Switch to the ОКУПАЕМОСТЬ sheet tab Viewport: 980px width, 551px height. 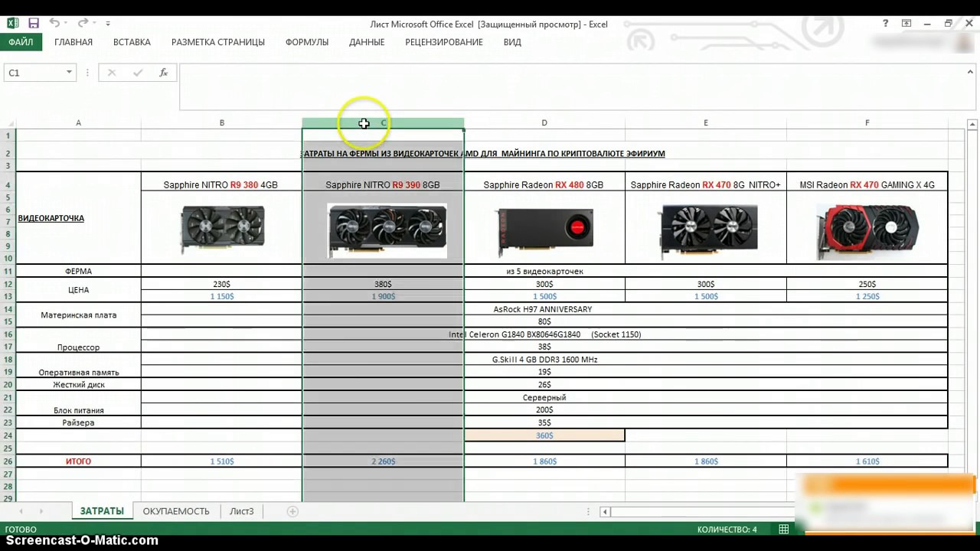[176, 511]
